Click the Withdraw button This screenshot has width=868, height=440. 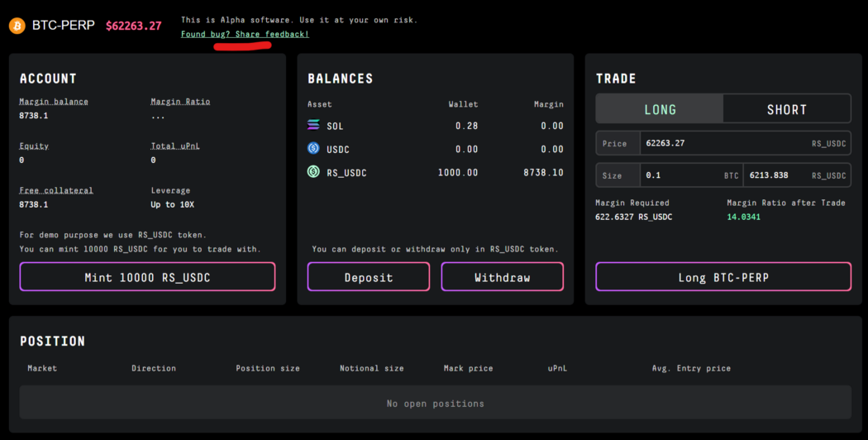502,277
